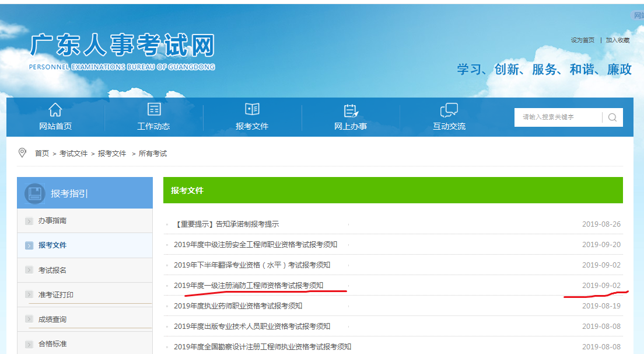Screen dimensions: 644x354
Task: Click inside the search keyword input field
Action: [x=554, y=117]
